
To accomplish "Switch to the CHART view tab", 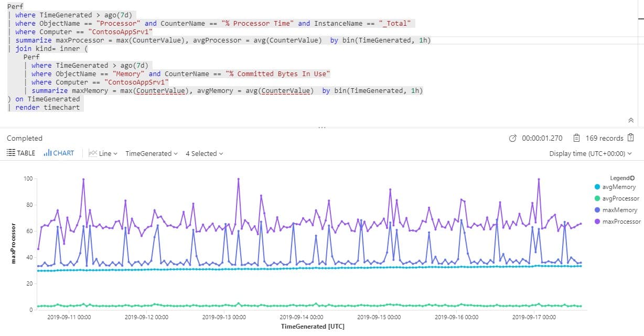I will (63, 153).
